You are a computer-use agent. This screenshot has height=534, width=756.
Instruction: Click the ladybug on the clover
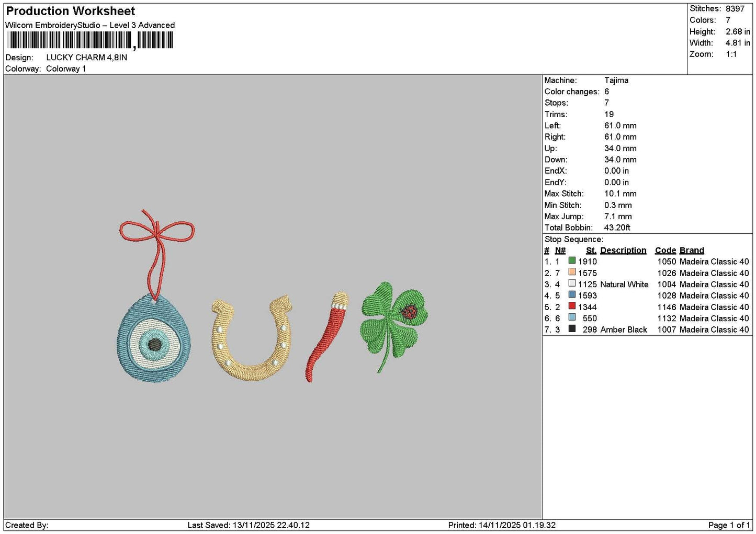(409, 313)
